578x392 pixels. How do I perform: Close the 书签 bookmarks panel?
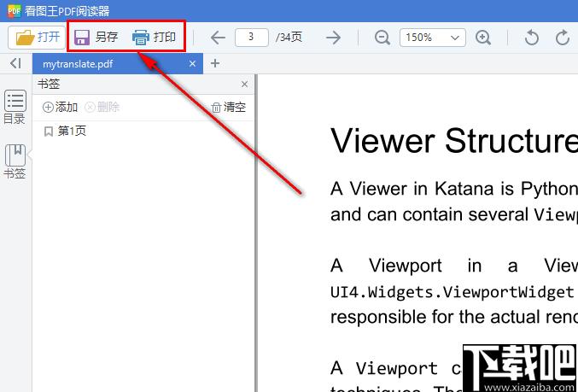pyautogui.click(x=244, y=85)
